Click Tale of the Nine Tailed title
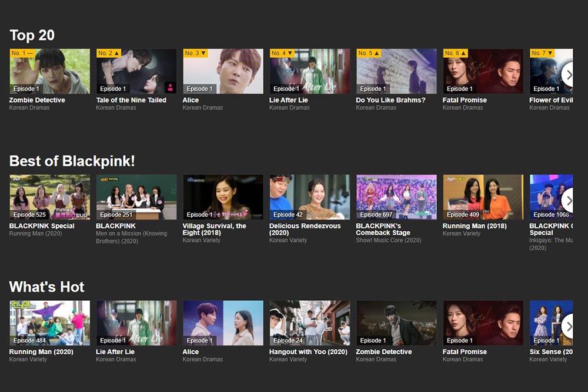The image size is (588, 392). point(131,100)
